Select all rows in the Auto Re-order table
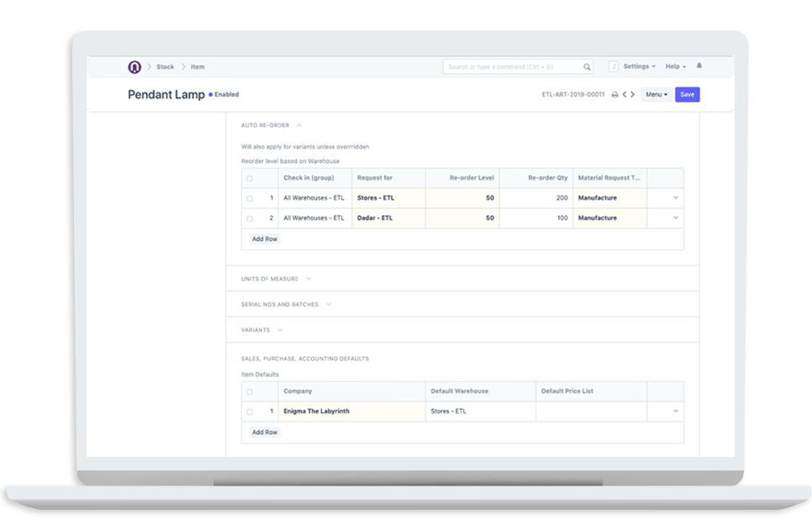Viewport: 812px width, 520px height. click(248, 178)
